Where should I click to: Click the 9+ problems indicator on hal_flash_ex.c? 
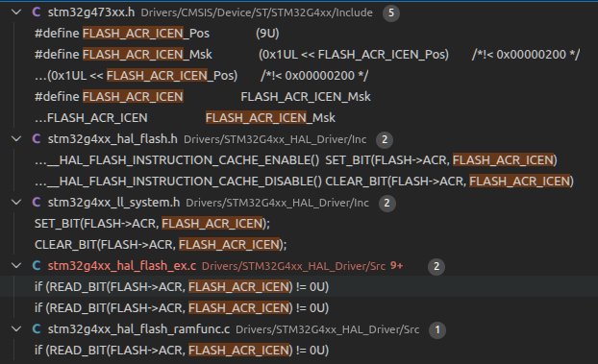click(397, 266)
